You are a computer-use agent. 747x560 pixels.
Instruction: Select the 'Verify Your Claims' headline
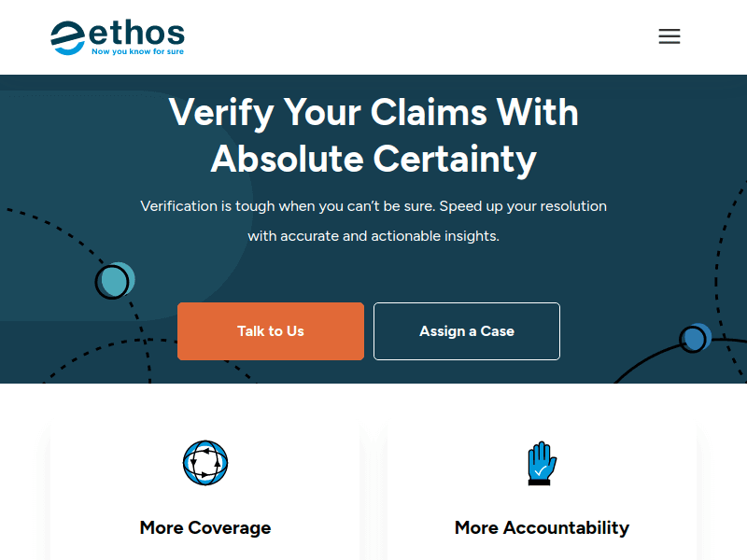tap(373, 135)
